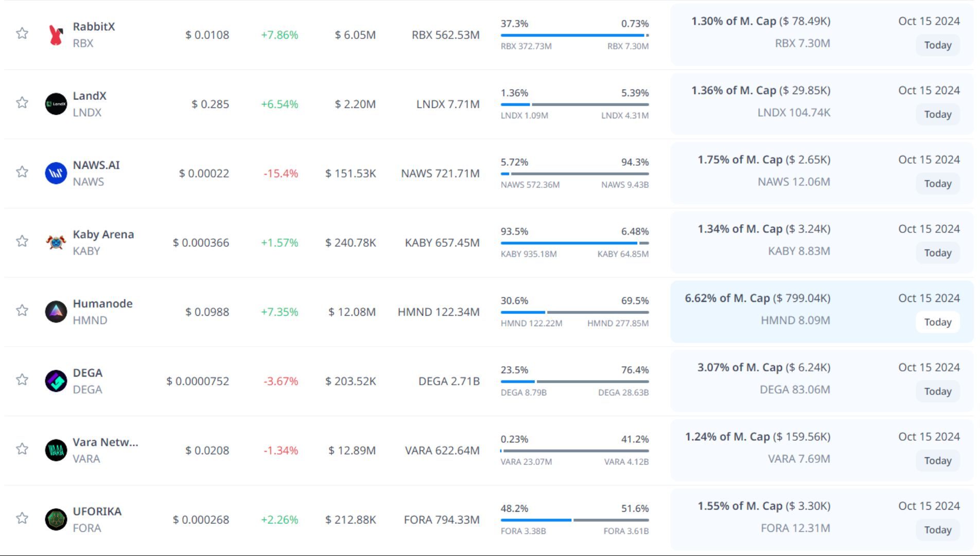This screenshot has height=556, width=980.
Task: Click the RabbitX unlock progress bar
Action: tap(574, 35)
